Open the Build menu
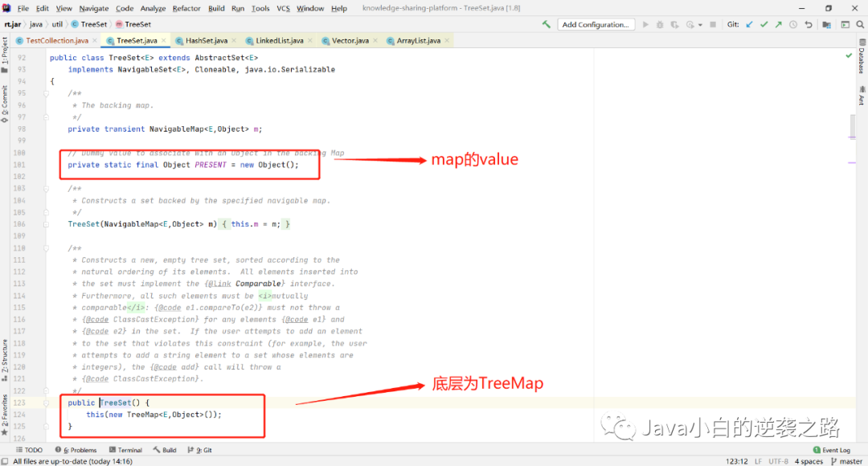The width and height of the screenshot is (868, 466). (216, 8)
